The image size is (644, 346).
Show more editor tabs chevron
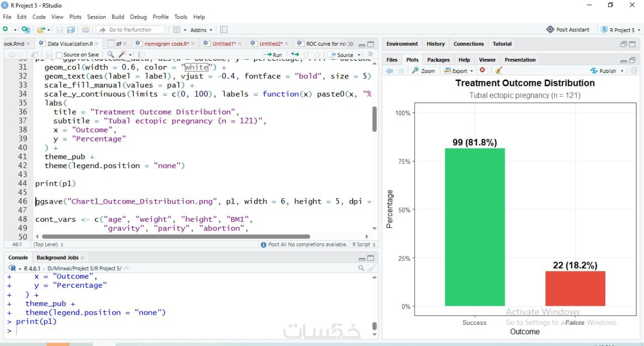tap(351, 44)
